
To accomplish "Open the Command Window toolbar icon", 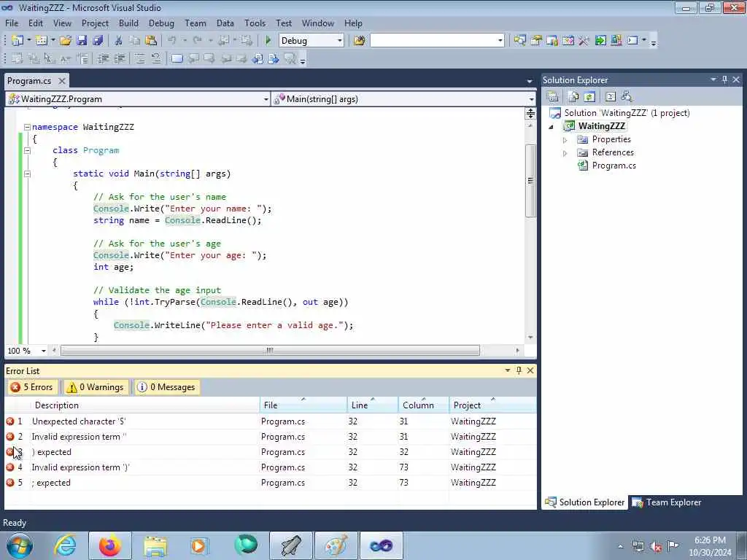I will point(632,41).
